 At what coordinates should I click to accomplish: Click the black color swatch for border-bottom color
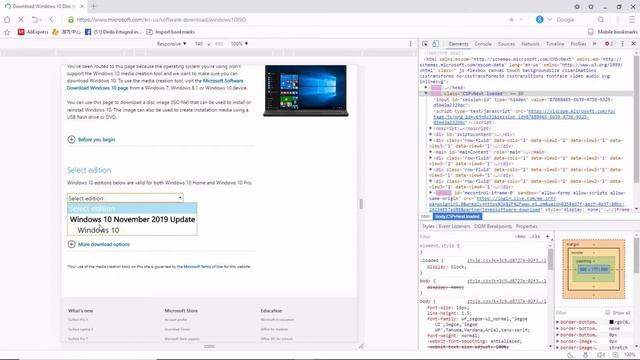[x=611, y=322]
